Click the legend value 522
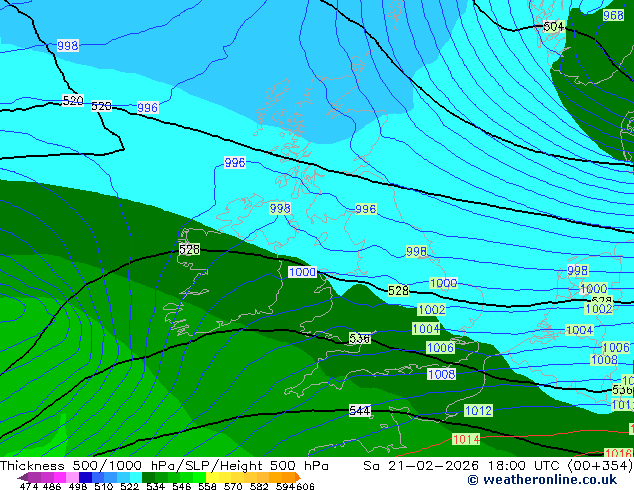 (129, 486)
